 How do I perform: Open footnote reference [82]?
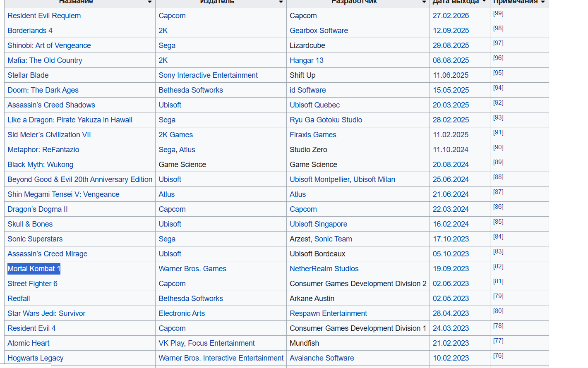point(498,266)
